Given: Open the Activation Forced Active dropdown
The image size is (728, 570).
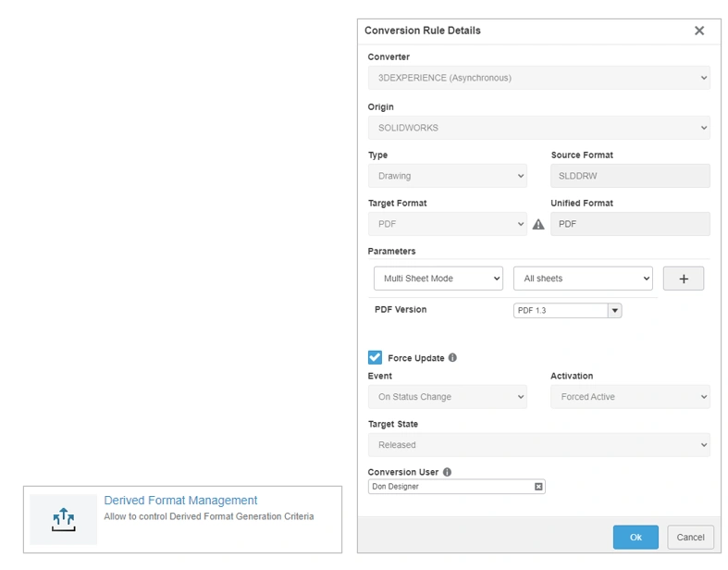Looking at the screenshot, I should pos(630,397).
